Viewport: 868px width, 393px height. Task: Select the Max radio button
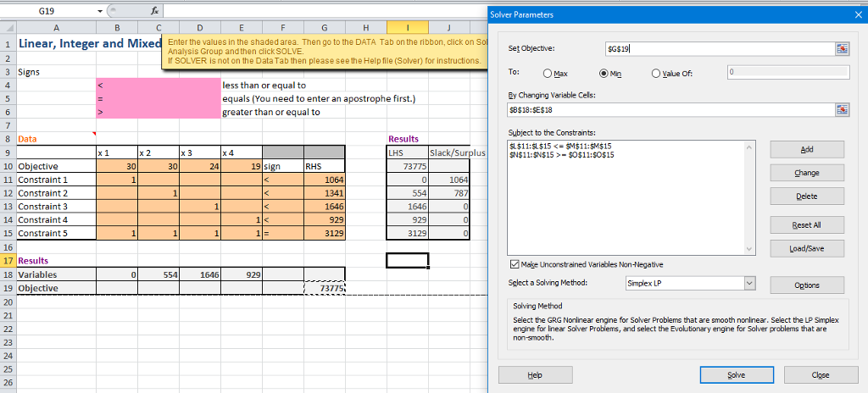click(548, 73)
